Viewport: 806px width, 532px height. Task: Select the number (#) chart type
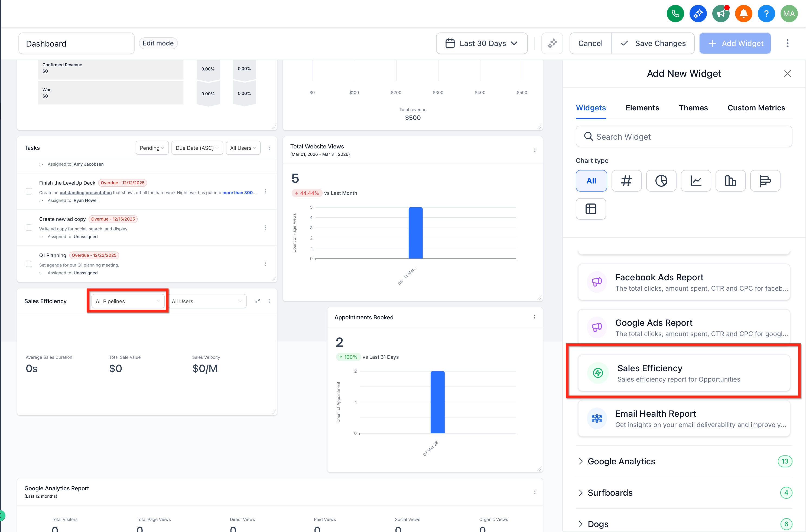626,181
